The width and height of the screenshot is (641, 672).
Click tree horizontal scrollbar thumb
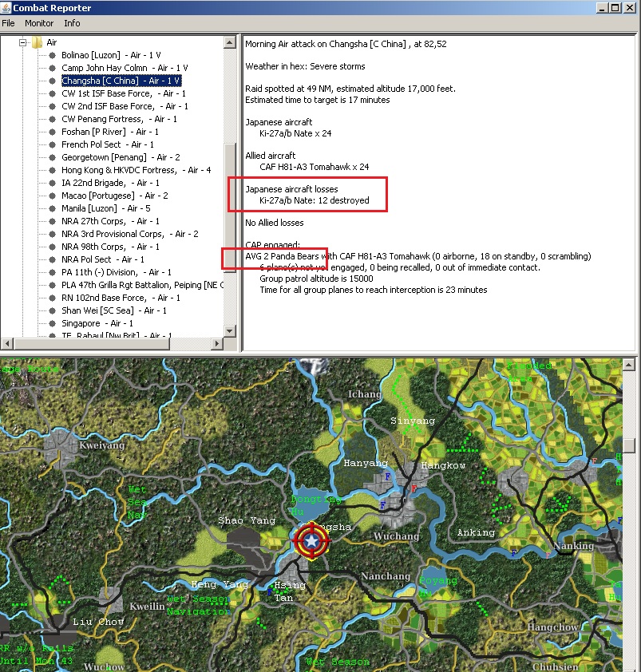click(92, 343)
